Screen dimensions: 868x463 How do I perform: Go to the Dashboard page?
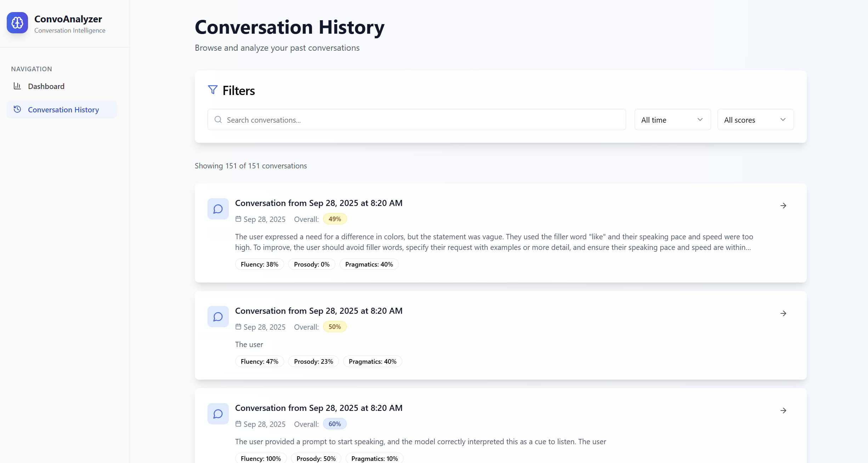pos(46,86)
